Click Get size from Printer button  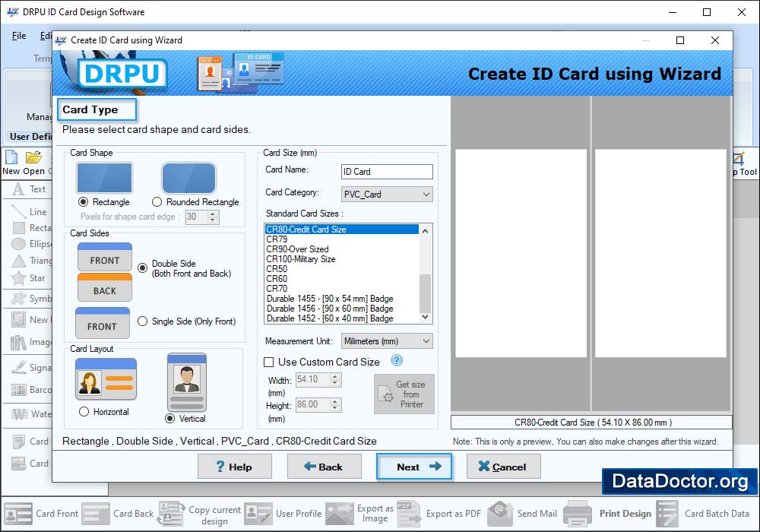pos(404,394)
